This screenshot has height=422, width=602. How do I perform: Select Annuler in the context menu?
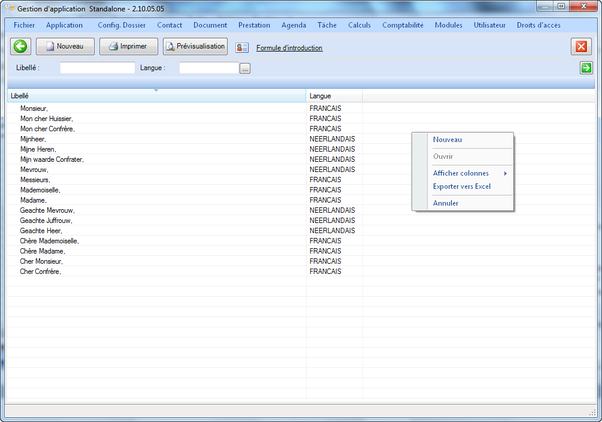click(x=445, y=203)
